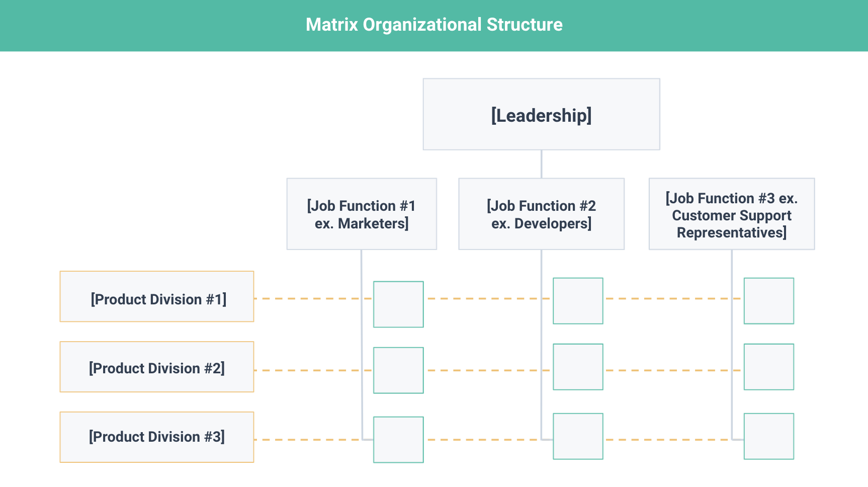Select empty cell for Developers, Product Division #1

578,301
